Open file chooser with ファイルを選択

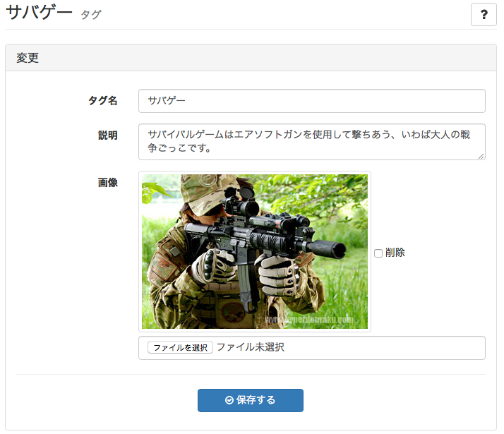pyautogui.click(x=180, y=347)
